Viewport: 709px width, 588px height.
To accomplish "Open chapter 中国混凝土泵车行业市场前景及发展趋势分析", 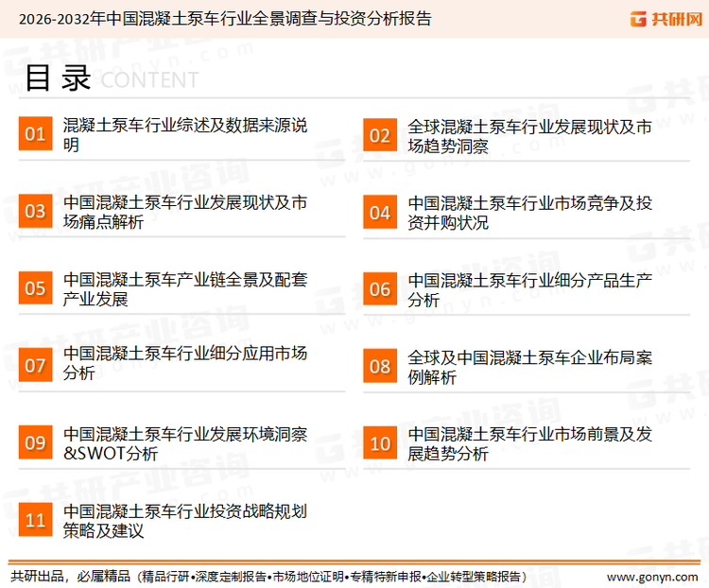I will [529, 443].
